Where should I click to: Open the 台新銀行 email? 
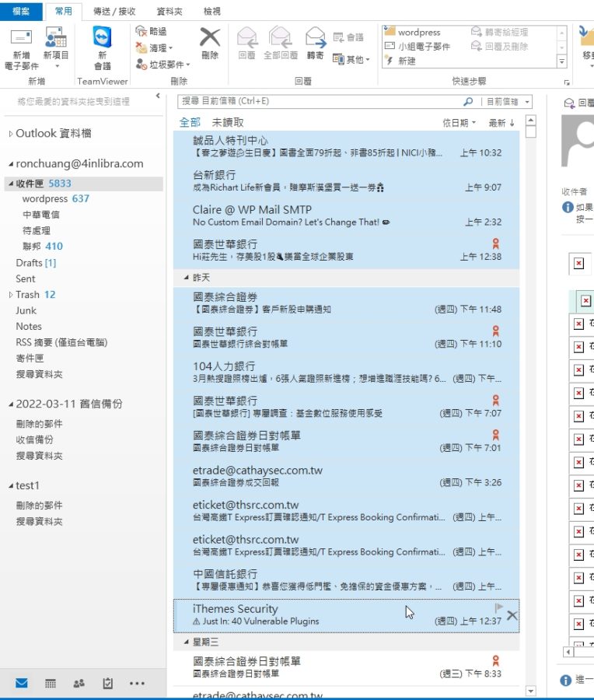pyautogui.click(x=346, y=180)
